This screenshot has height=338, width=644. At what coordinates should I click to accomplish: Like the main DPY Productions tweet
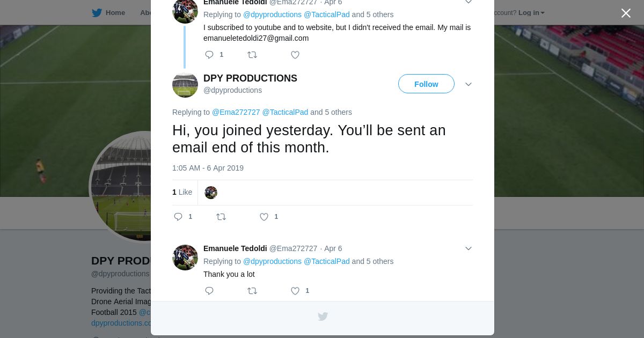264,217
